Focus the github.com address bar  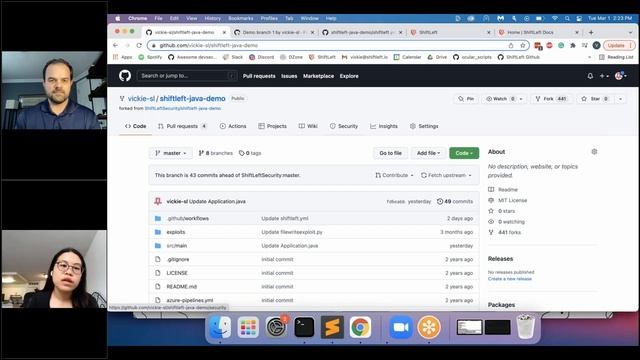[338, 45]
